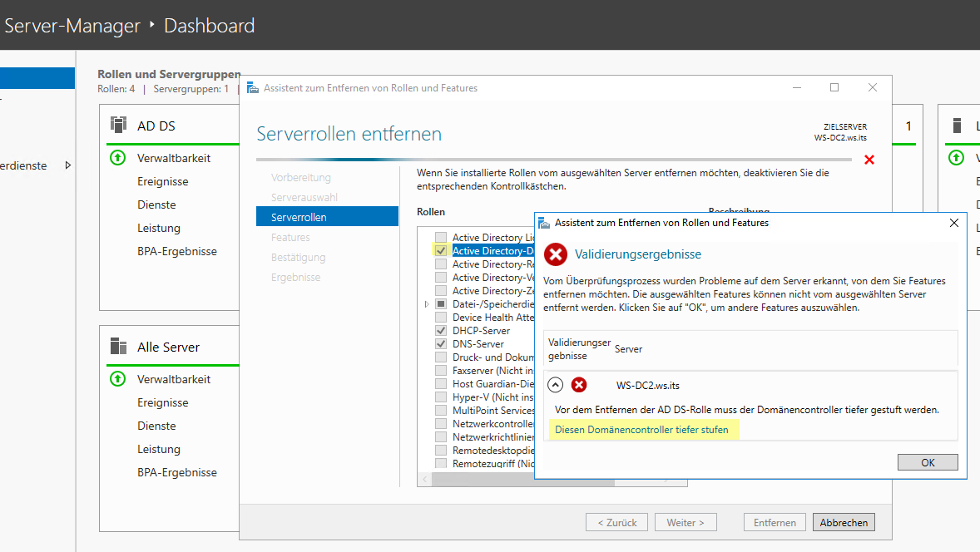This screenshot has width=980, height=552.
Task: Open Verwaltbarkeit in the Alle Server tile
Action: click(x=174, y=379)
